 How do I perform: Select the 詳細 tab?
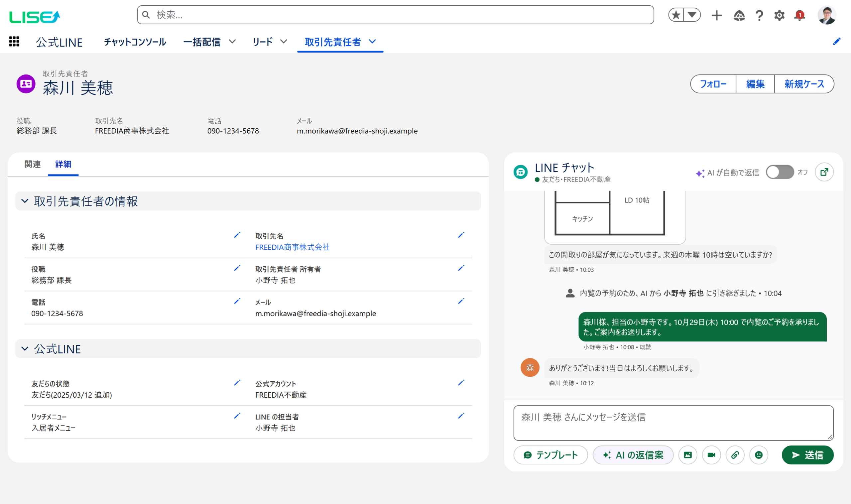[x=63, y=164]
